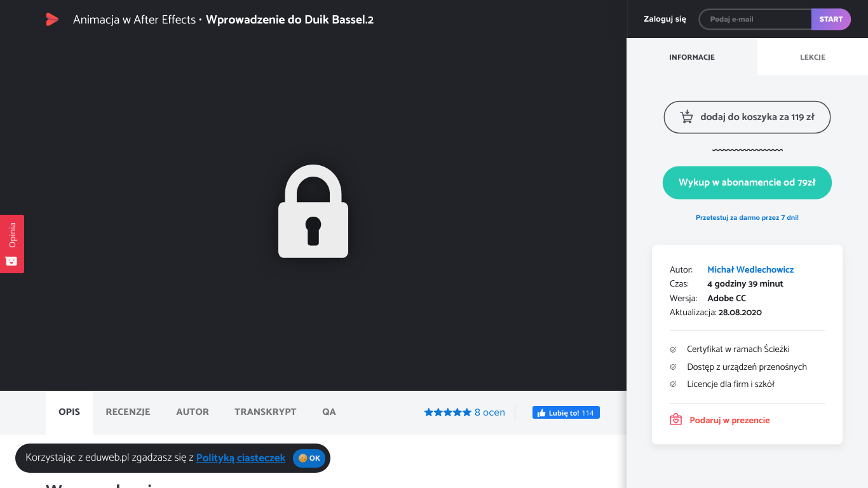Click the Certyfikat w ramach Ścieżki text
This screenshot has height=488, width=868.
pos(738,349)
